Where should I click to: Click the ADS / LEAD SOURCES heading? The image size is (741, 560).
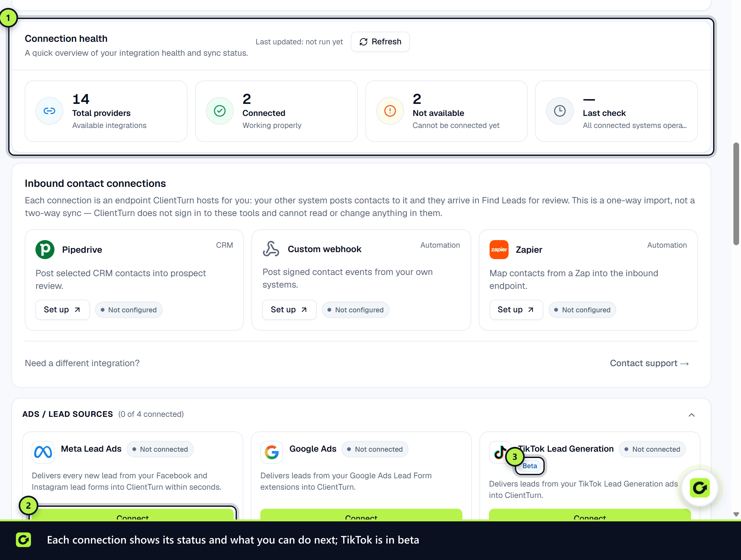[68, 414]
